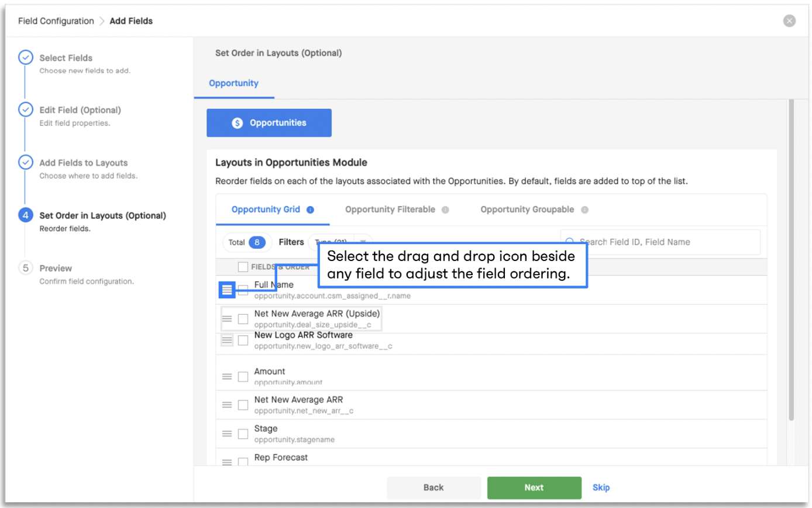Open the Type filter dropdown
This screenshot has width=812, height=508.
pos(340,242)
